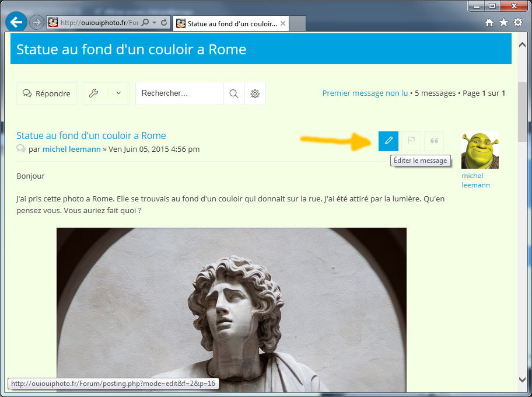
Task: Click the page heading 'Statue au fond d'un couloir a Rome'
Action: pos(131,50)
